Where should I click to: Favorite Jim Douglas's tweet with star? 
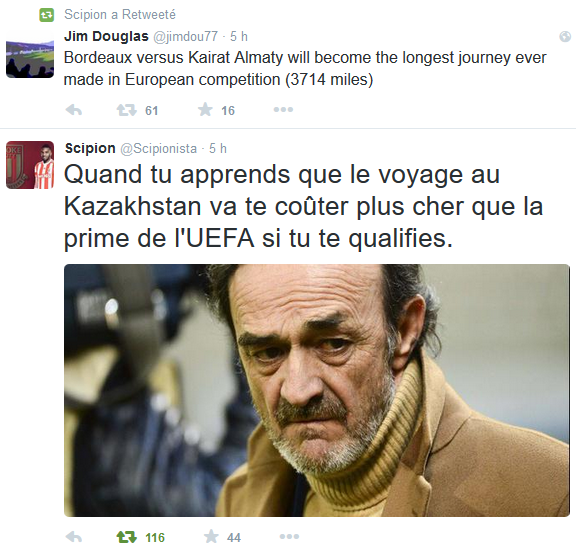click(205, 109)
